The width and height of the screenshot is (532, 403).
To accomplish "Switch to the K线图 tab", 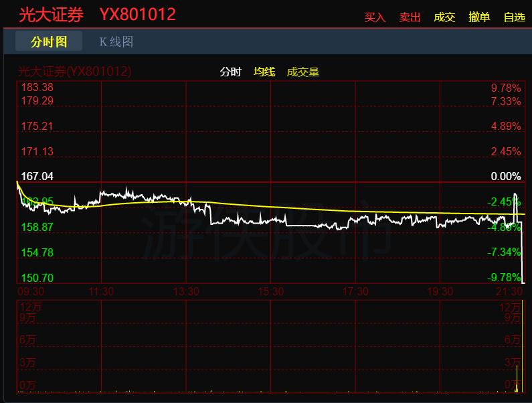I will pyautogui.click(x=116, y=42).
